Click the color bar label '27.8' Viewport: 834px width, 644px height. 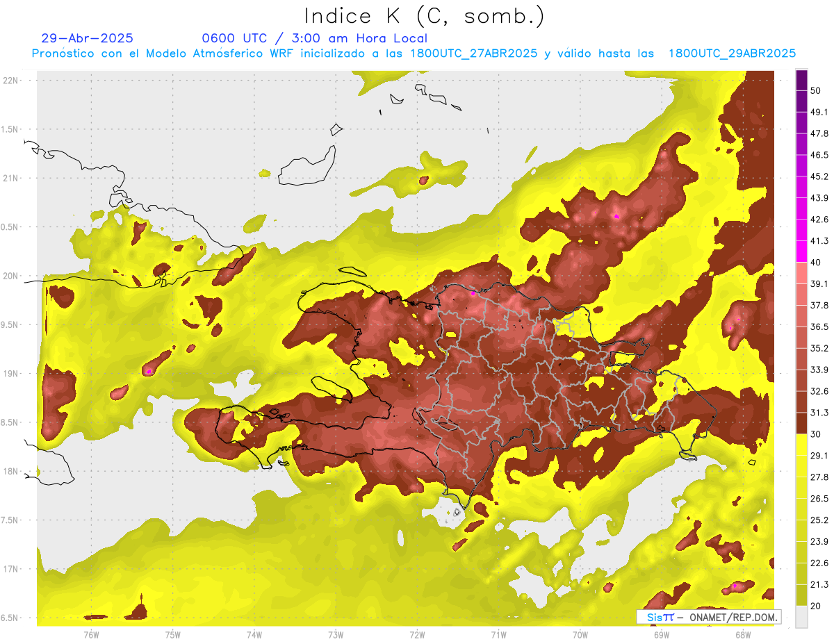tap(819, 477)
